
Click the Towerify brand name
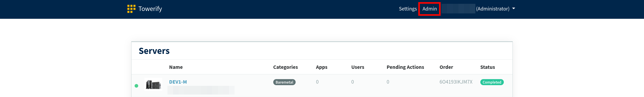(x=150, y=9)
